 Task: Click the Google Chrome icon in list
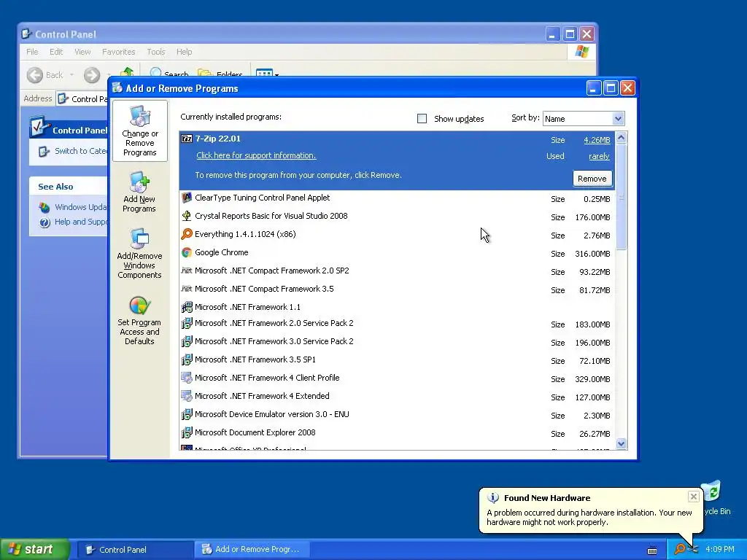(x=187, y=252)
